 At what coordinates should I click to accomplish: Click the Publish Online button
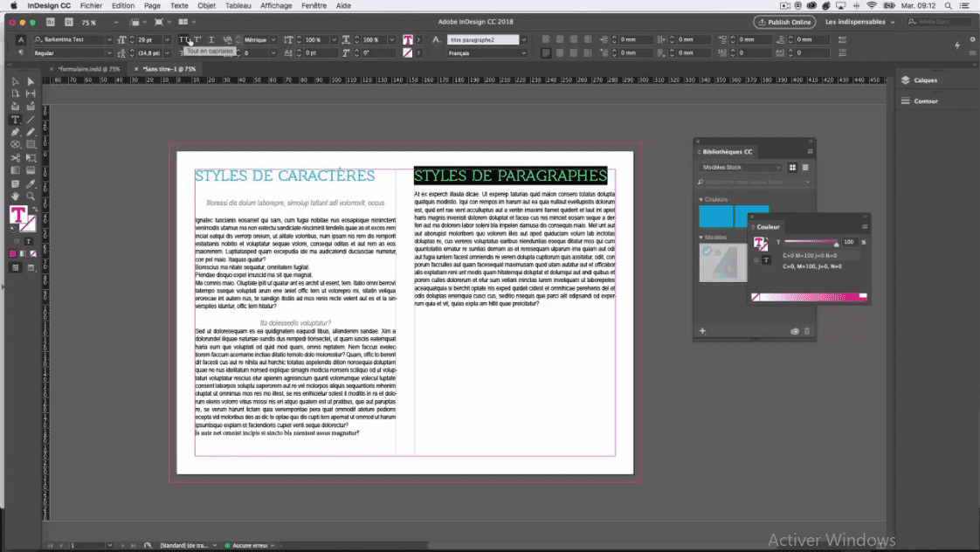(x=783, y=22)
